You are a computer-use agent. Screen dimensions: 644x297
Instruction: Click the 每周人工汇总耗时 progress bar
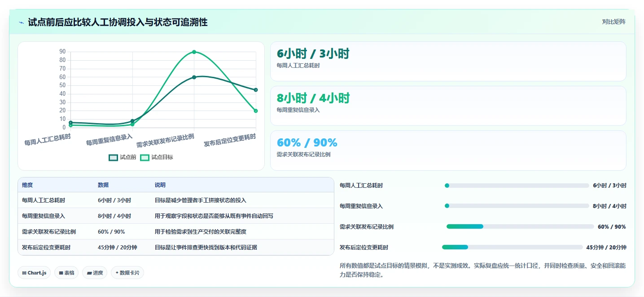point(517,186)
